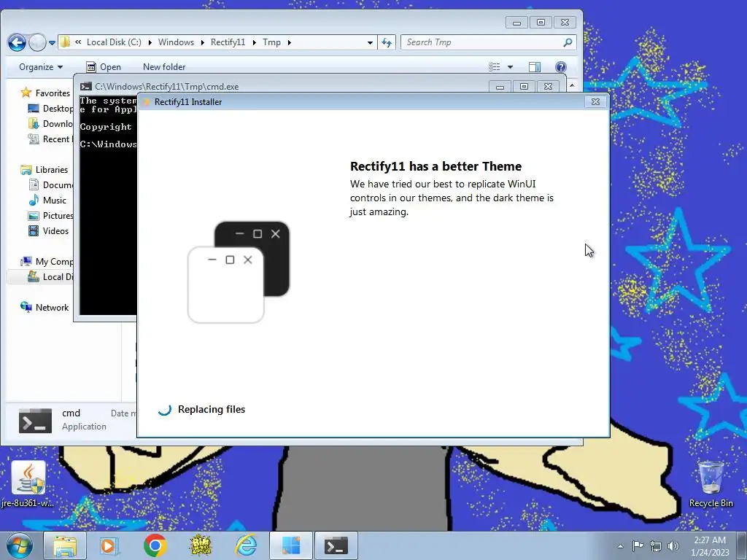Select Libraries in the navigation pane
Image resolution: width=747 pixels, height=560 pixels.
44,169
